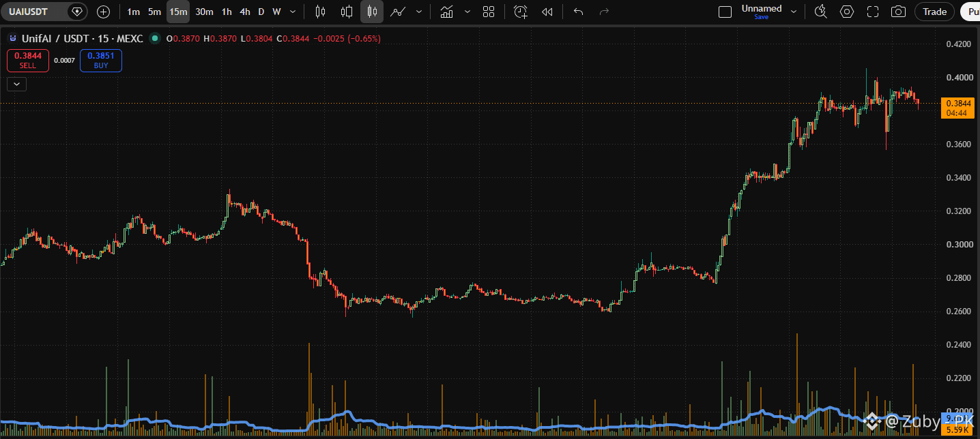Switch to the daily D timeframe
The width and height of the screenshot is (980, 439).
pos(261,12)
